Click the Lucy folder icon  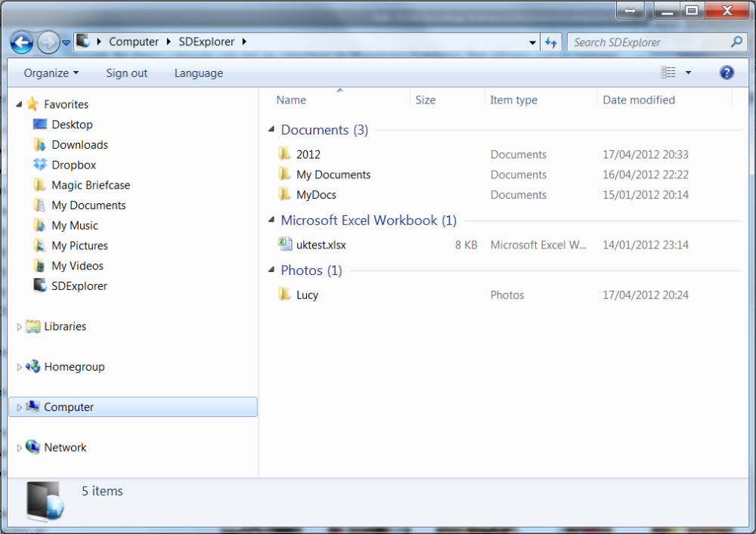[284, 295]
